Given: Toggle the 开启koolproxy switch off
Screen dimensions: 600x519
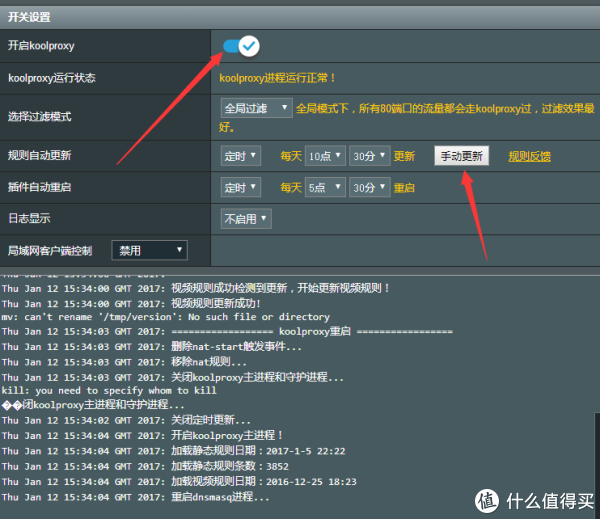Looking at the screenshot, I should [x=241, y=46].
